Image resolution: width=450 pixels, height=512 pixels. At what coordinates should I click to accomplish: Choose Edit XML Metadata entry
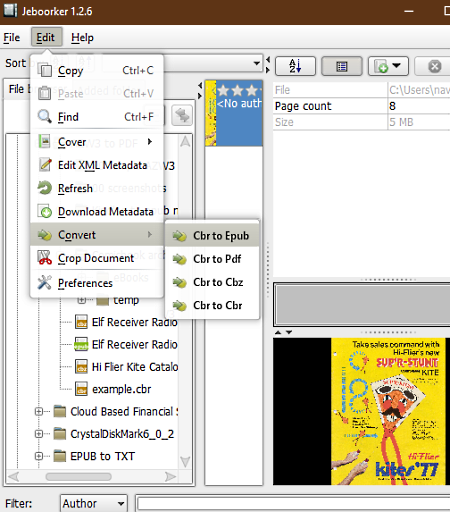point(97,165)
